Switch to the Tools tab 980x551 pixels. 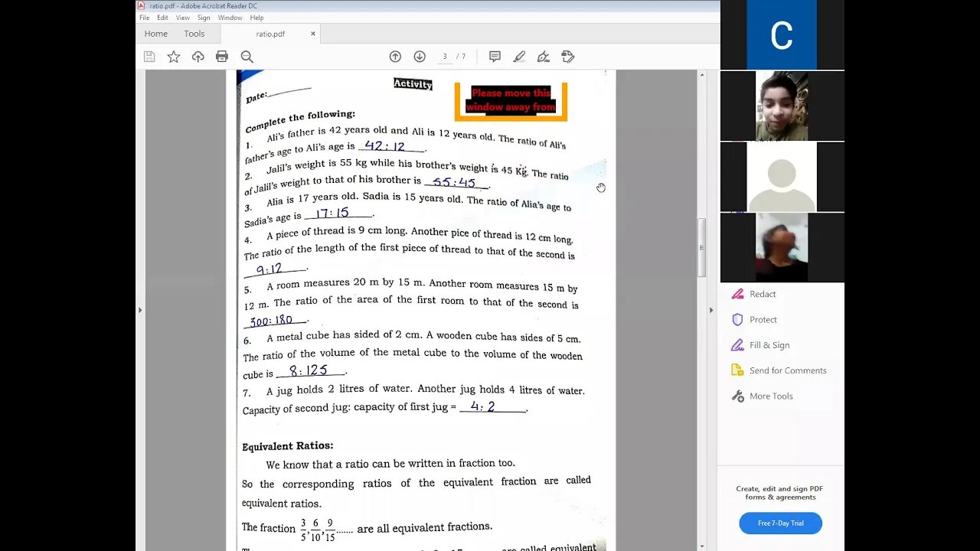(194, 34)
